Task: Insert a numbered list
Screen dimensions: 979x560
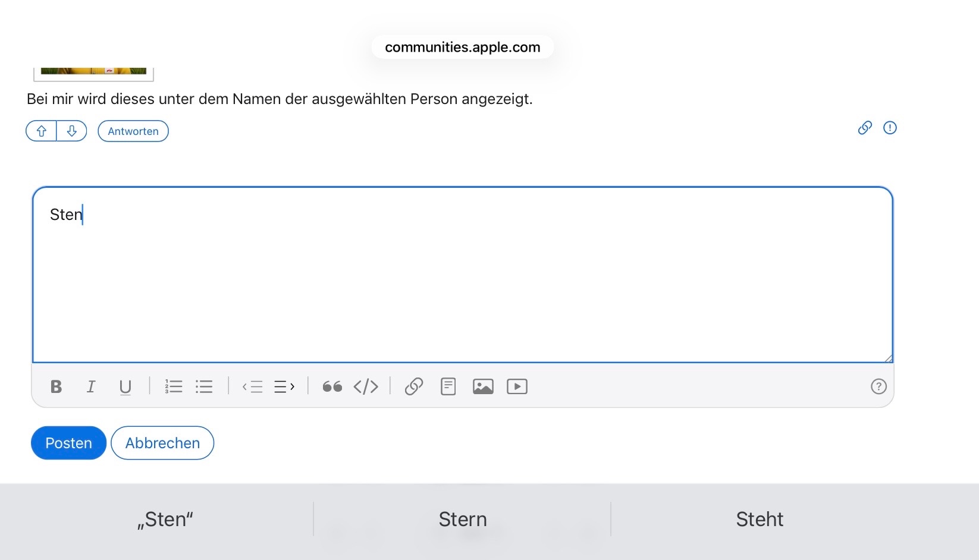Action: pos(173,387)
